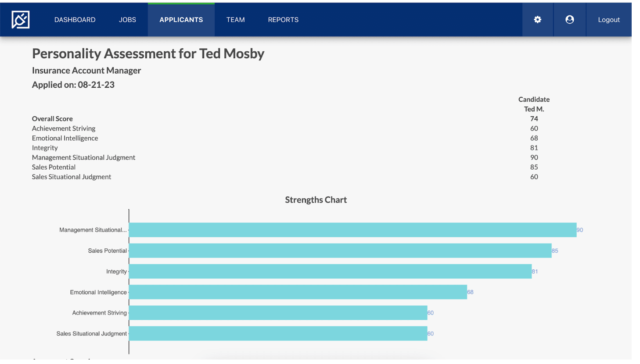Select the Applicants tab

point(181,20)
